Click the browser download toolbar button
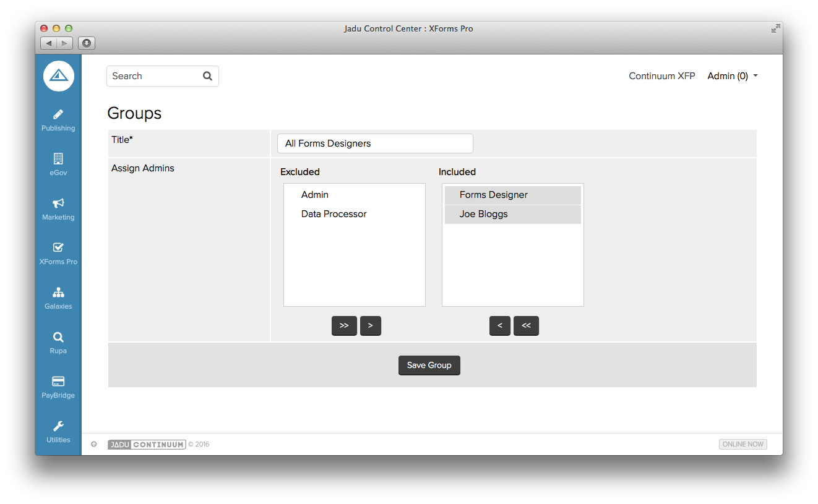 87,43
